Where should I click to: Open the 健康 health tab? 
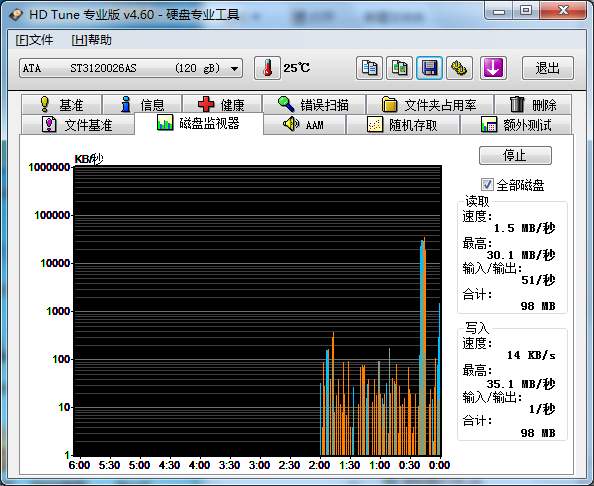222,105
